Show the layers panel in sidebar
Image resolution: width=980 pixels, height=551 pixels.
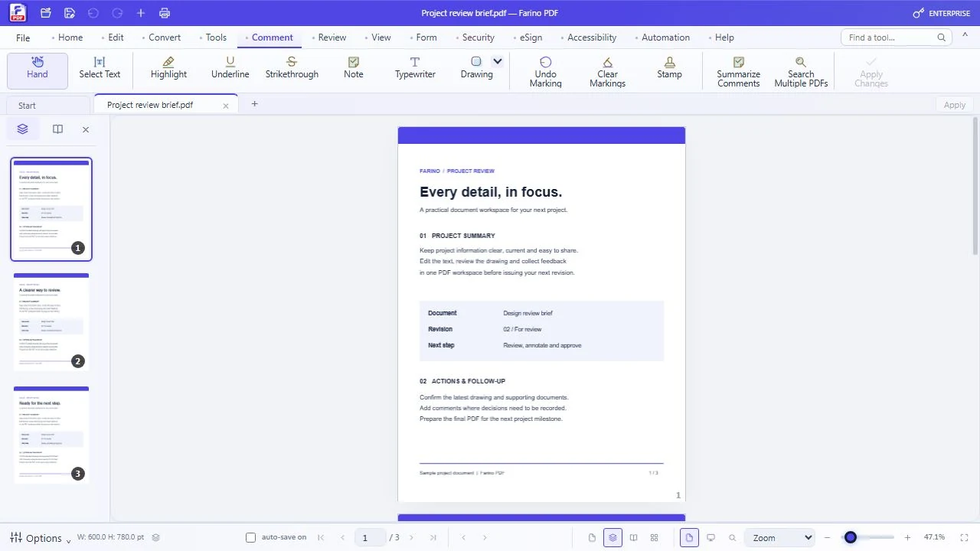[22, 129]
